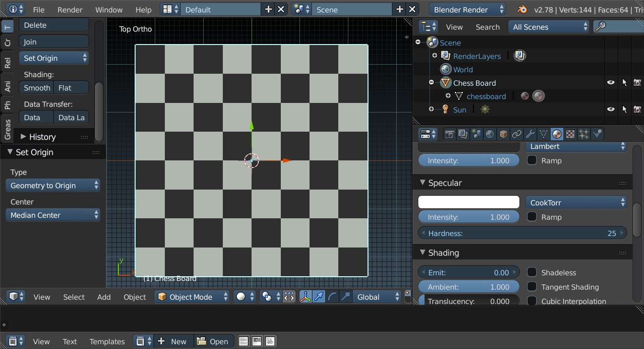Tick the Specular Ramp checkbox
Image resolution: width=644 pixels, height=349 pixels.
pos(532,217)
